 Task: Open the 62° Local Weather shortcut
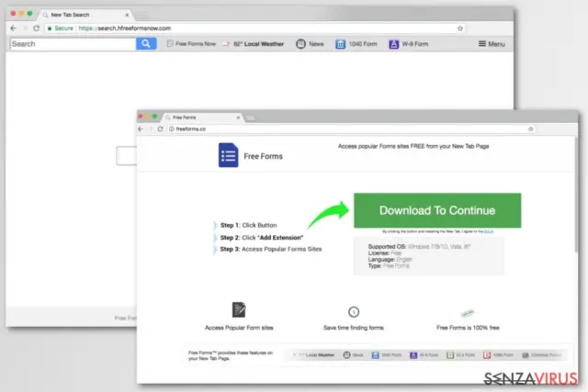pyautogui.click(x=254, y=44)
